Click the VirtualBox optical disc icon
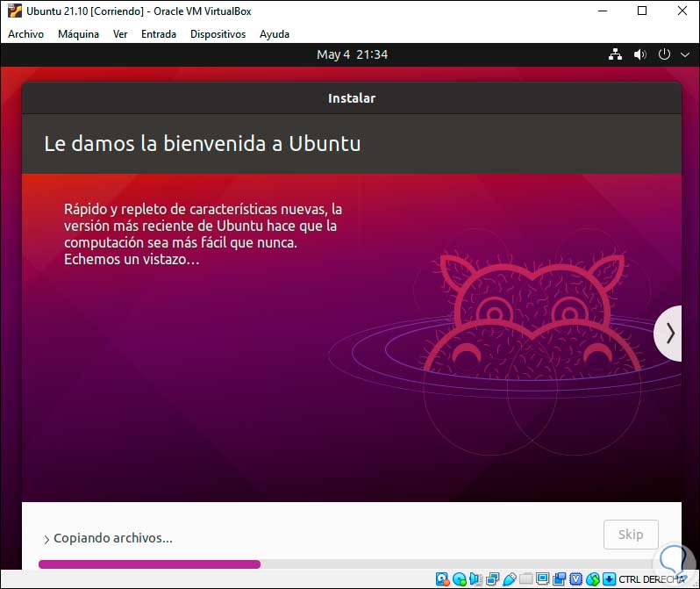The height and width of the screenshot is (589, 700). [x=460, y=579]
